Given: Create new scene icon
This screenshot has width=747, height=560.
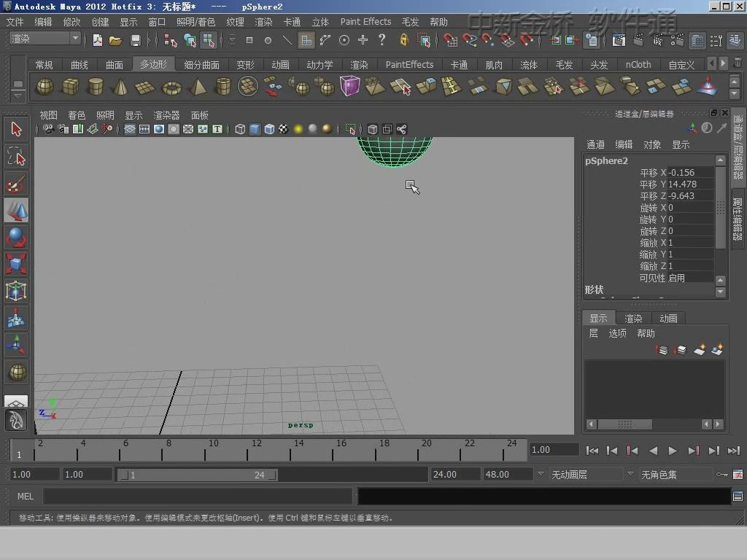Looking at the screenshot, I should point(98,41).
